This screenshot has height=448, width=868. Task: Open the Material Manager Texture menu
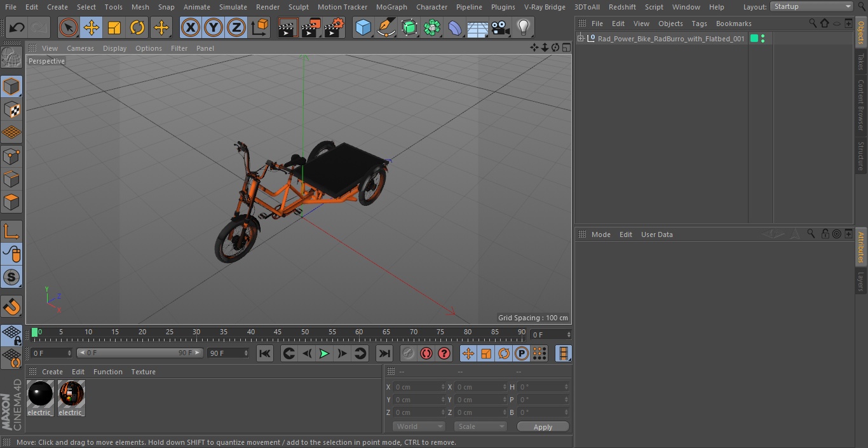pyautogui.click(x=144, y=372)
